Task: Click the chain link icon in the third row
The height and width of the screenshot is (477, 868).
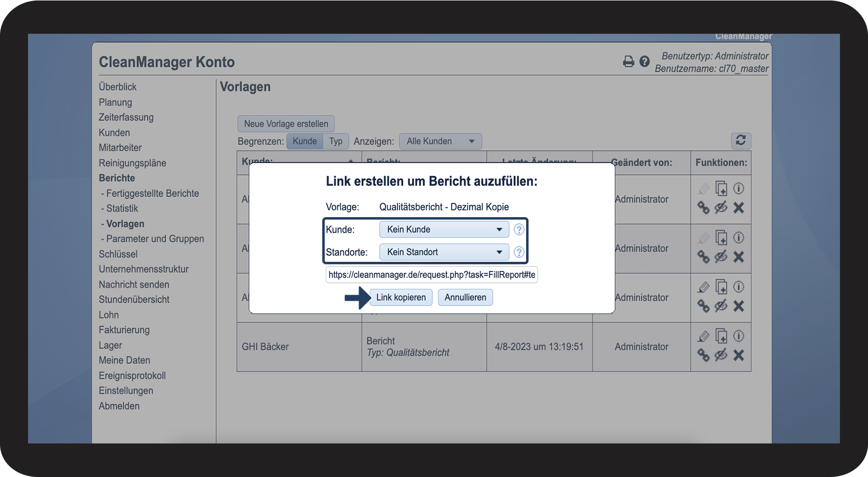Action: [x=703, y=306]
